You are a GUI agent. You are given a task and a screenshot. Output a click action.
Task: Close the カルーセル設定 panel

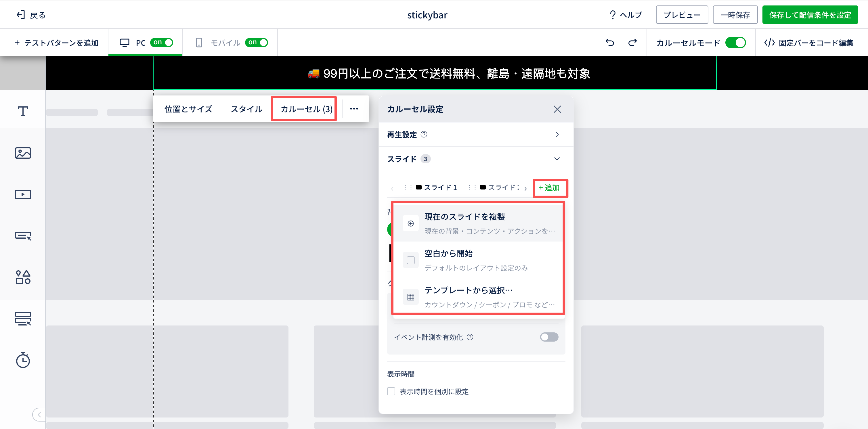(x=557, y=109)
